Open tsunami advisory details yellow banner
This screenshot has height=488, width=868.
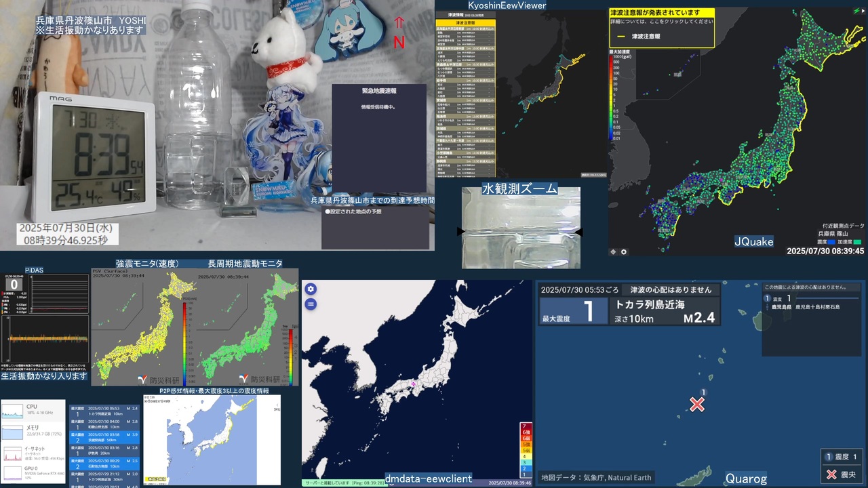(661, 28)
